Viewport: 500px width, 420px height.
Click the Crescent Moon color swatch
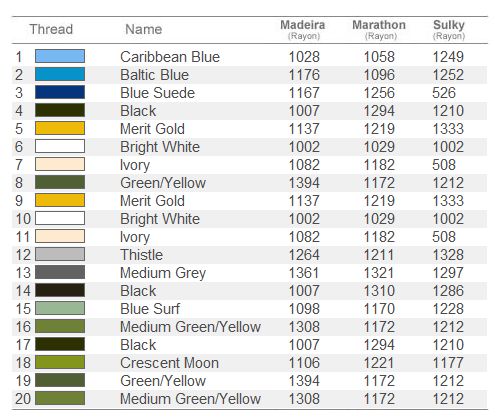[x=60, y=362]
